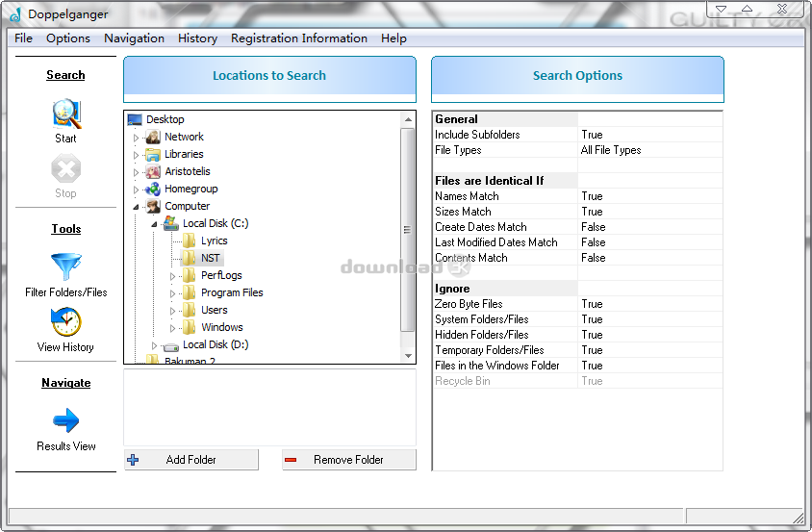
Task: Toggle Names Match value
Action: coord(650,196)
